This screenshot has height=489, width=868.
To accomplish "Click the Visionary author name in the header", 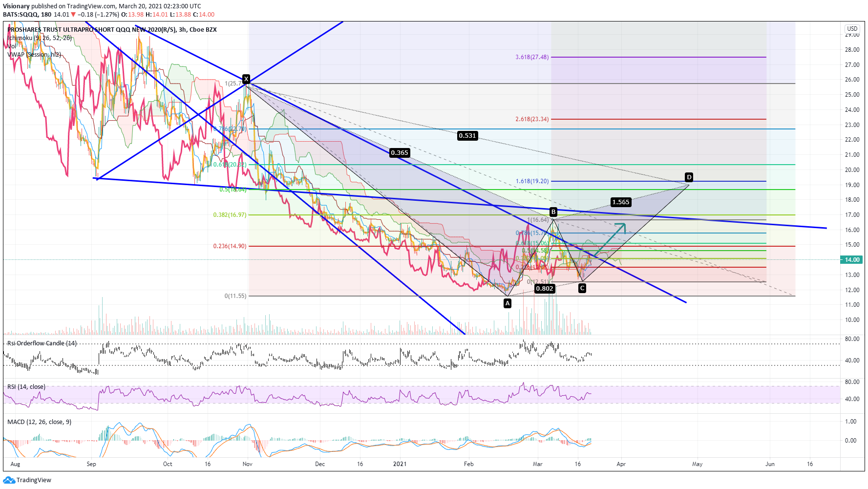I will [x=16, y=6].
